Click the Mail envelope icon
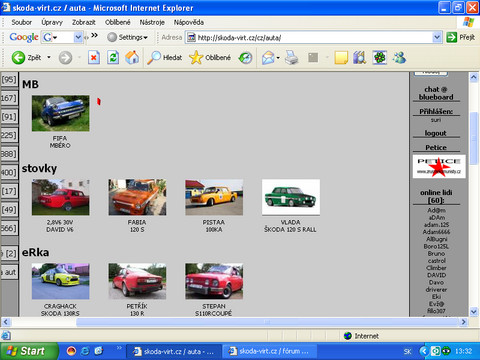Screen dimensions: 480x360 pyautogui.click(x=268, y=58)
